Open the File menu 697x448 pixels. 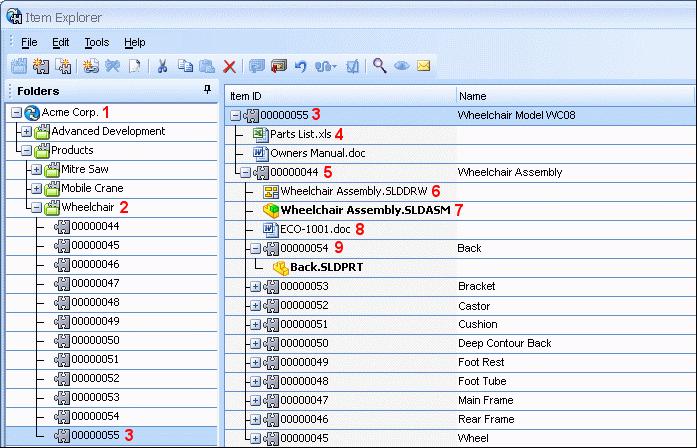point(29,42)
